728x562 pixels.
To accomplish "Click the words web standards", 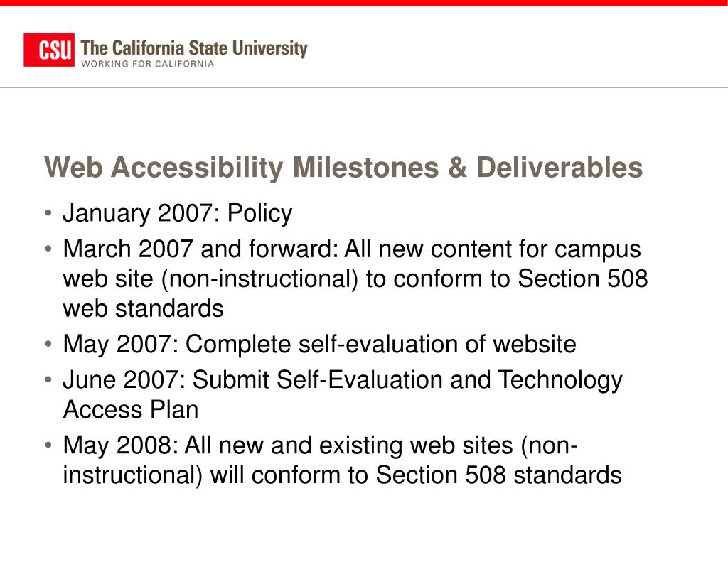I will 143,308.
